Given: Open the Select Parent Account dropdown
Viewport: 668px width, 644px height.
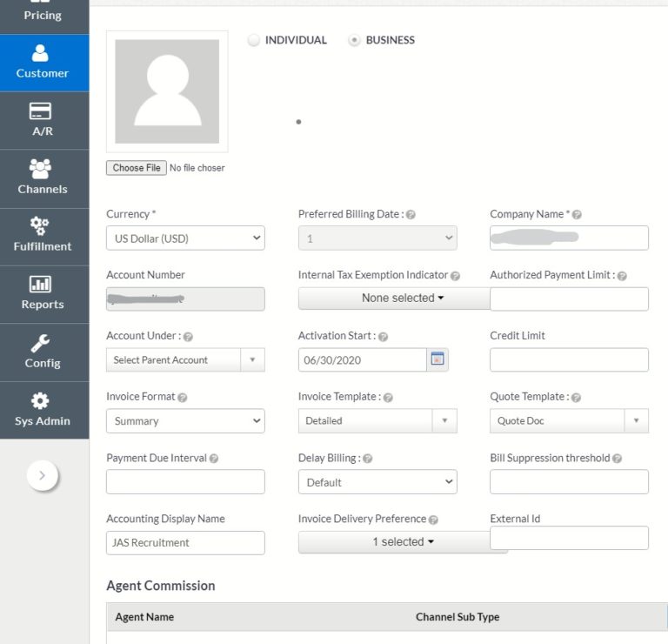Looking at the screenshot, I should [185, 359].
